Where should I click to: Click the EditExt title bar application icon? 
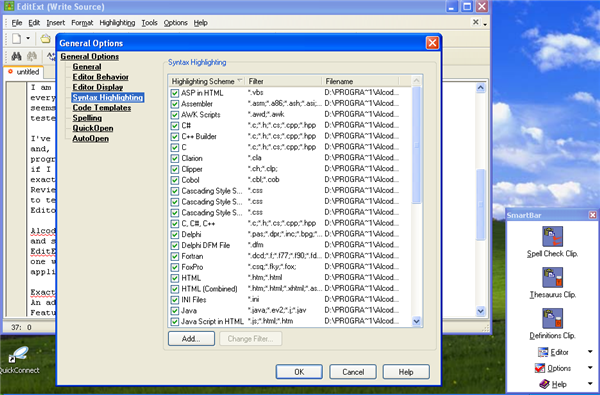click(x=9, y=7)
